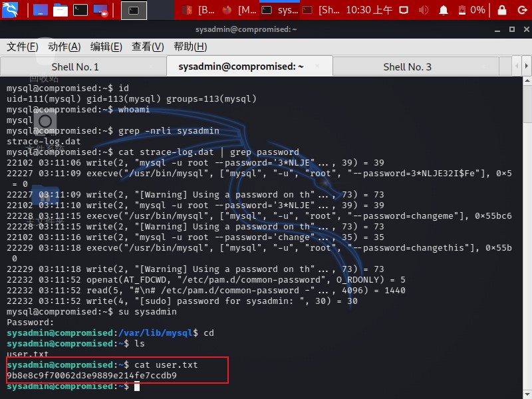Click the 'su sysadmin' command line
The height and width of the screenshot is (399, 532).
click(x=92, y=311)
